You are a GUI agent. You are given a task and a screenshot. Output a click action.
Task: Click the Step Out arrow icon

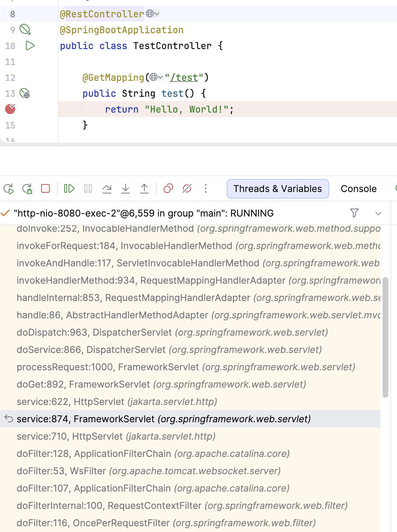pyautogui.click(x=144, y=189)
